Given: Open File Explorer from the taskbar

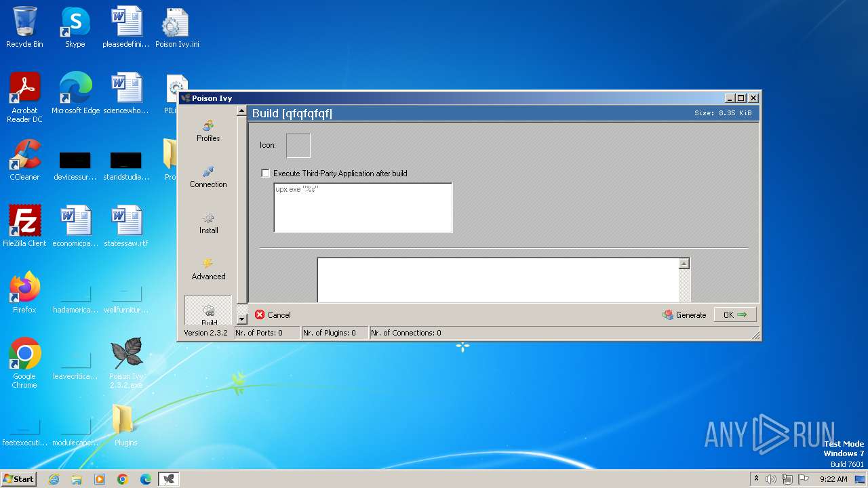Looking at the screenshot, I should 77,479.
